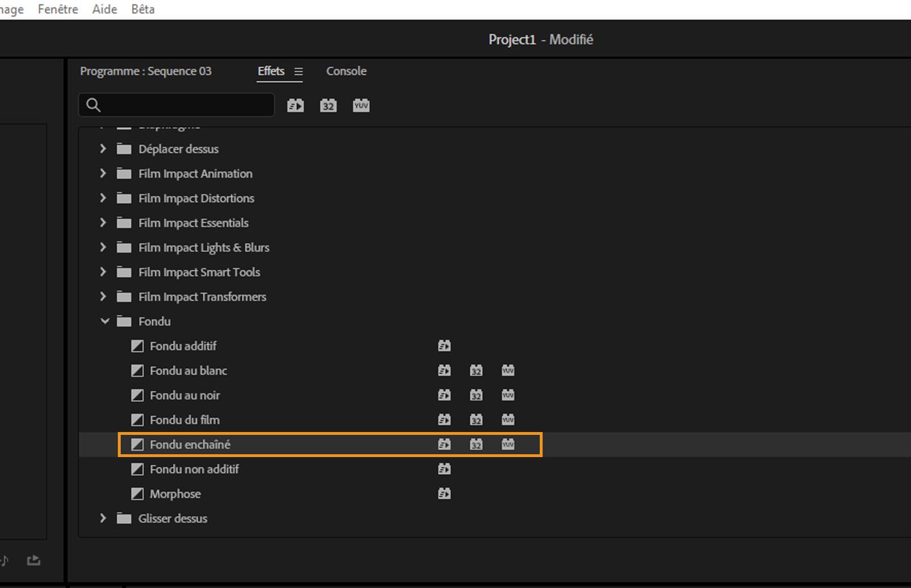Viewport: 911px width, 588px height.
Task: Open the Fenêtre menu
Action: 58,9
